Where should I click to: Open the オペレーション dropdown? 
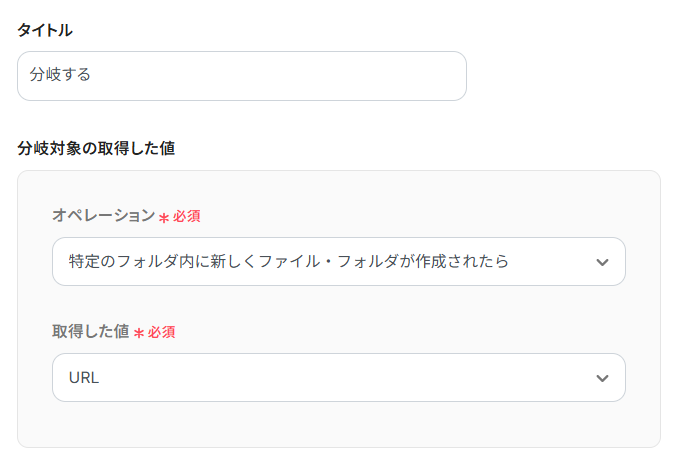pyautogui.click(x=338, y=262)
